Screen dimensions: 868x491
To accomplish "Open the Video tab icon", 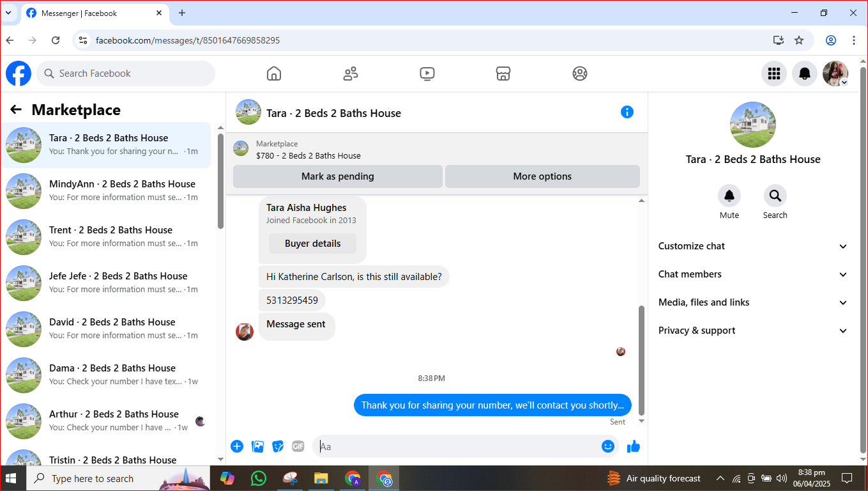I will tap(427, 74).
